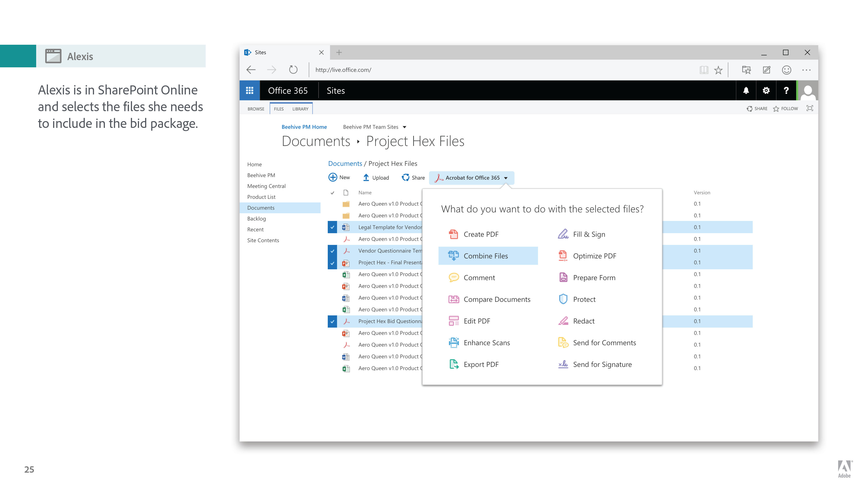Choose Create PDF option
This screenshot has height=488, width=868.
pyautogui.click(x=473, y=234)
